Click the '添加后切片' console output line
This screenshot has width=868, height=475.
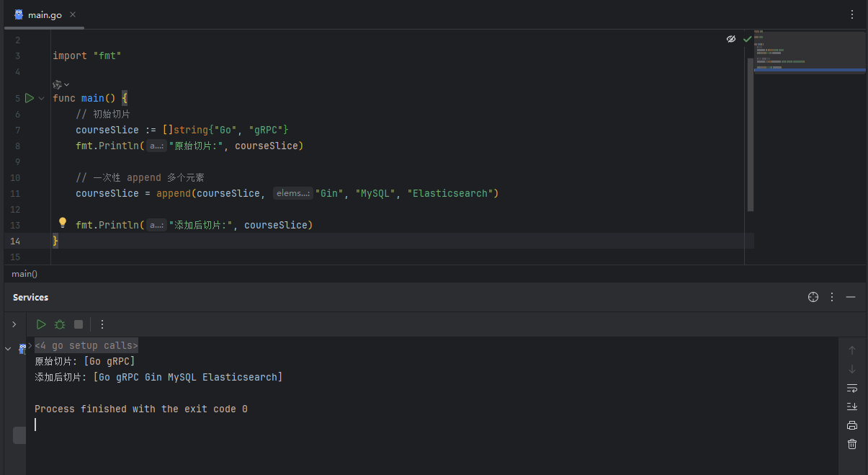point(158,377)
